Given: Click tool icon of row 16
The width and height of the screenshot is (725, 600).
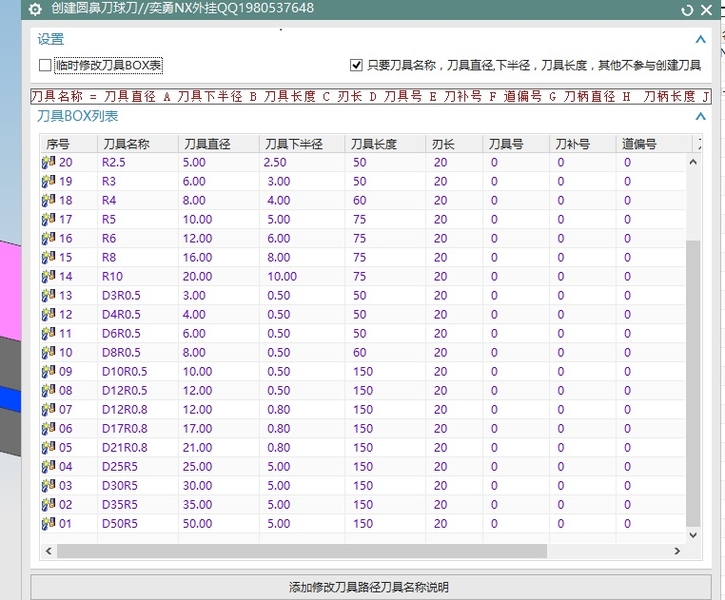Looking at the screenshot, I should [49, 238].
